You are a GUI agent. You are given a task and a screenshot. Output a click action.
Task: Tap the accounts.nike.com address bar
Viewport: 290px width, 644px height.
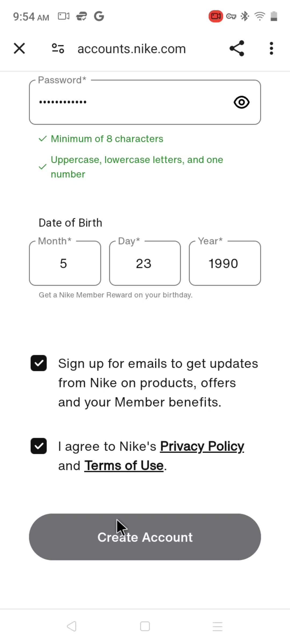(x=132, y=49)
